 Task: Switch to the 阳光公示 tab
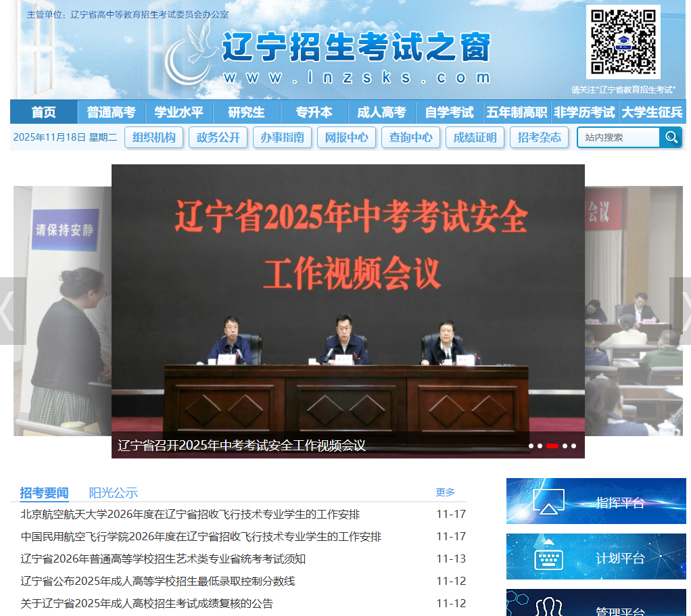[113, 492]
